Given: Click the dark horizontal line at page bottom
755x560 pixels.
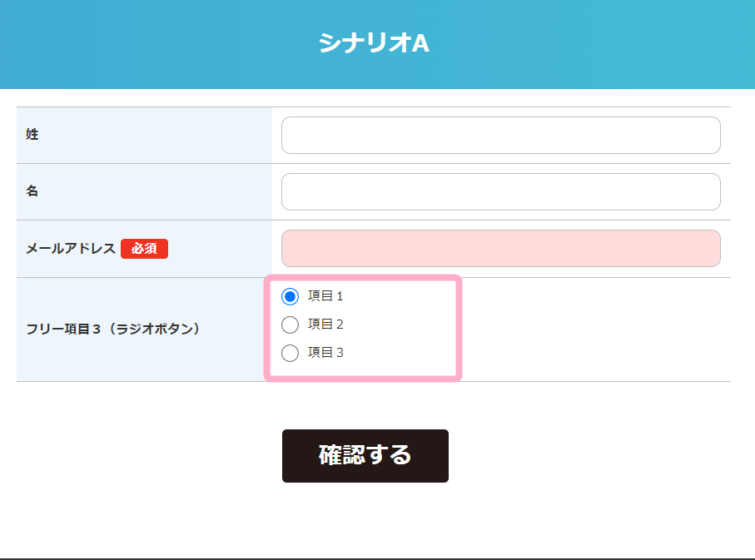Looking at the screenshot, I should 377,558.
